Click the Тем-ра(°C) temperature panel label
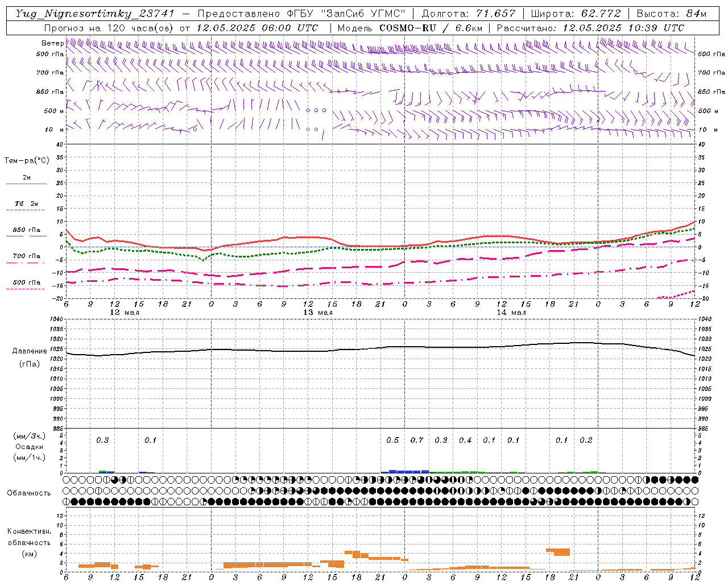 [x=27, y=161]
